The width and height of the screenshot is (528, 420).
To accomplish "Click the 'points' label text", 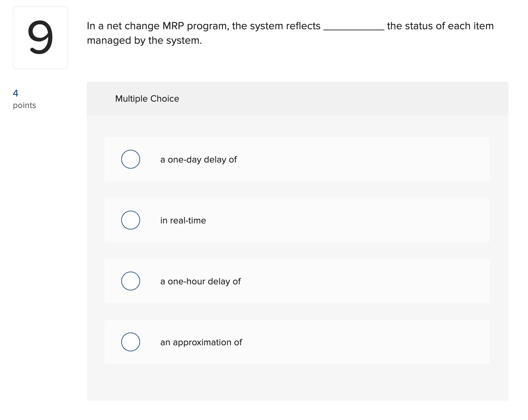I will click(x=24, y=105).
